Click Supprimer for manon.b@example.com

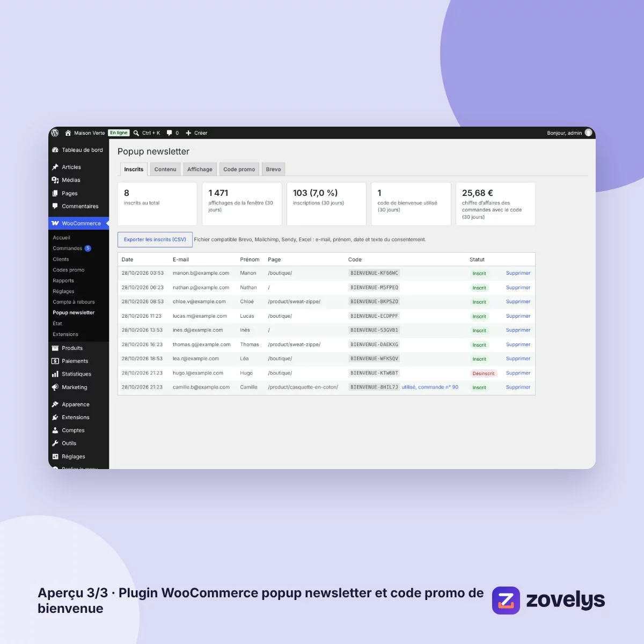tap(518, 273)
